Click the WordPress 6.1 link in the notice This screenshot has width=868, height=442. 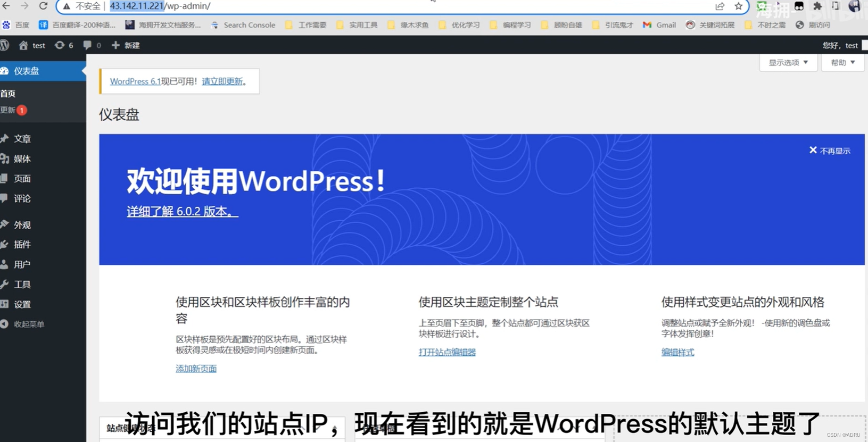point(135,81)
